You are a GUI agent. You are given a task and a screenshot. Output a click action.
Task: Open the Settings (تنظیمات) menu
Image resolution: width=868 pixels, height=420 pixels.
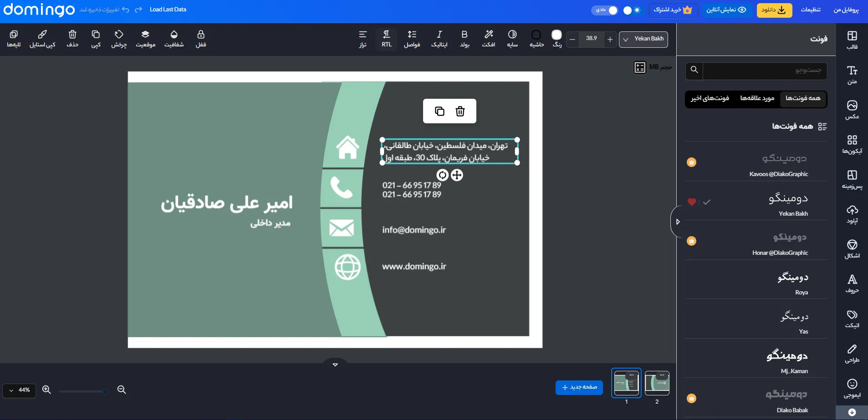point(811,10)
